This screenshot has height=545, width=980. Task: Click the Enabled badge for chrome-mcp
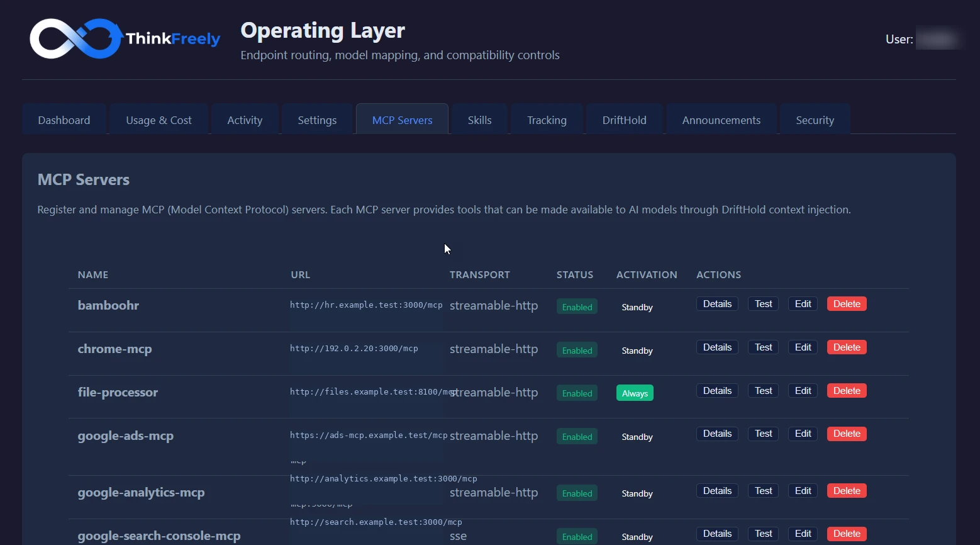click(577, 351)
